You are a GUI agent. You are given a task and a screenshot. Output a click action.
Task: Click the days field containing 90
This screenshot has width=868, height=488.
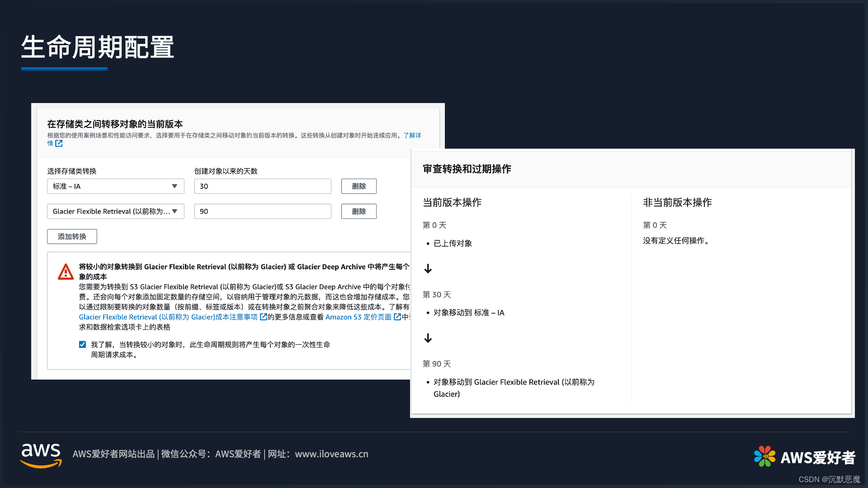click(263, 211)
